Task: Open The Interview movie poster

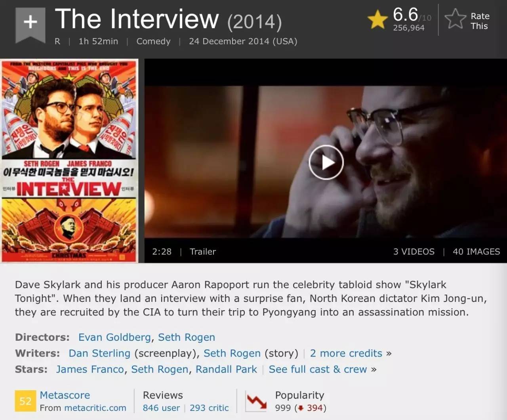Action: click(69, 161)
